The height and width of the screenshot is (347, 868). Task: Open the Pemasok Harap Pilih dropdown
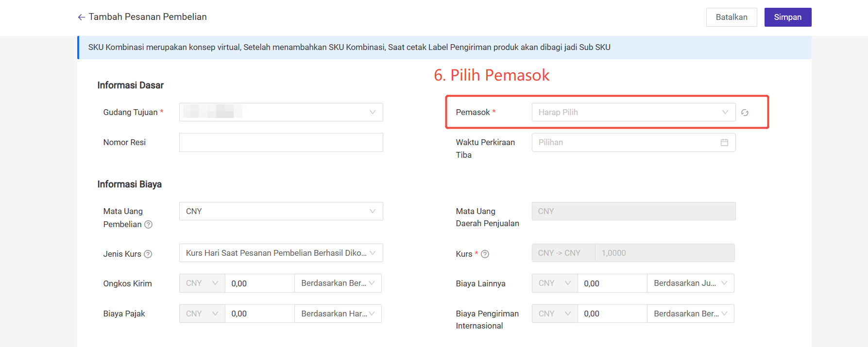tap(633, 112)
